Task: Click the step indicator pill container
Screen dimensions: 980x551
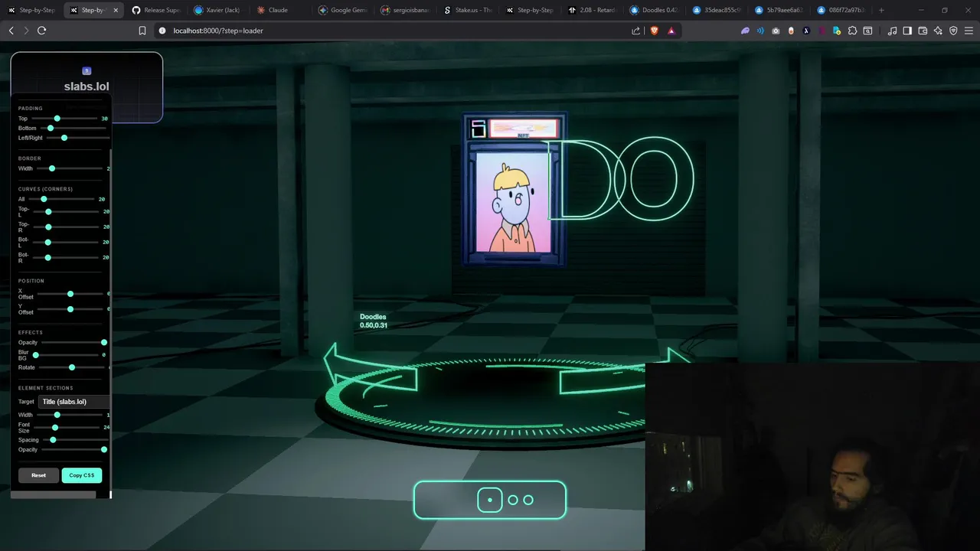Action: click(490, 500)
